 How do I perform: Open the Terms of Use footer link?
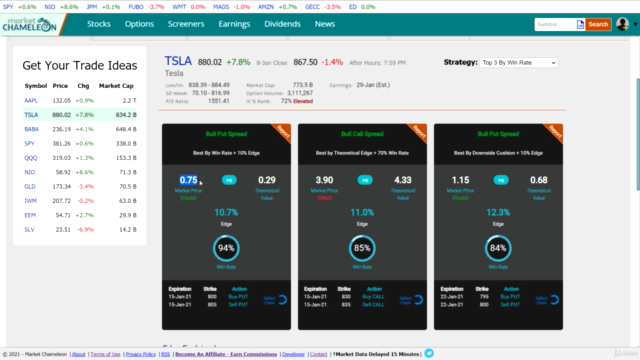105,354
